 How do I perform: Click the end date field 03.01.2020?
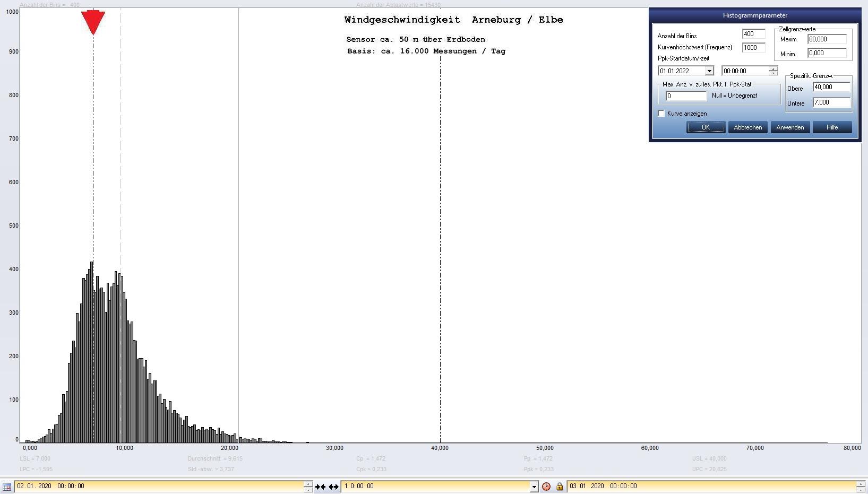(x=711, y=486)
